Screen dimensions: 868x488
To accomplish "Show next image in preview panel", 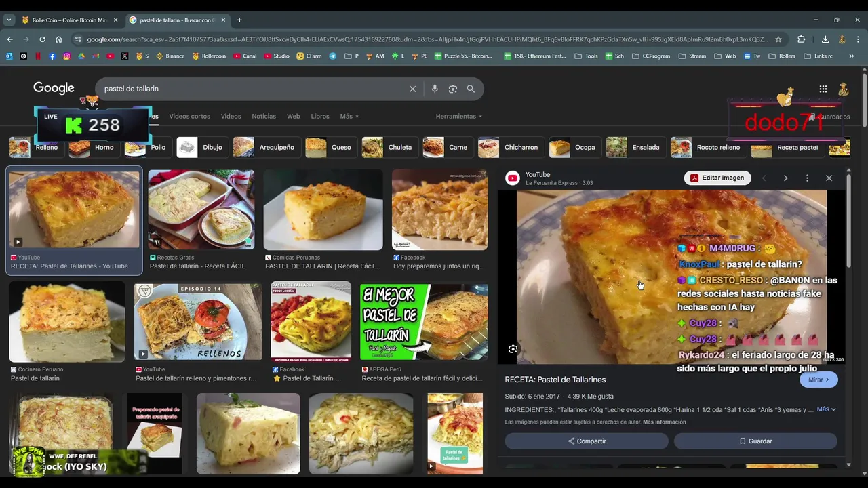I will tap(785, 178).
